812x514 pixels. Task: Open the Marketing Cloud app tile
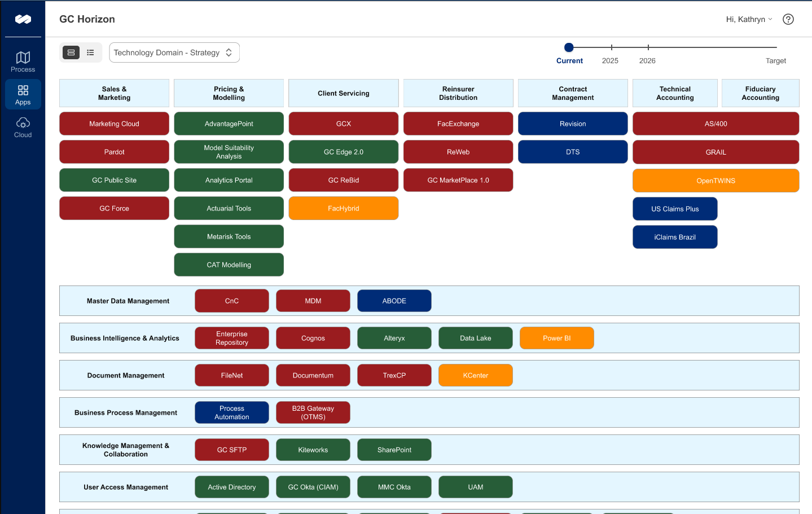click(114, 124)
